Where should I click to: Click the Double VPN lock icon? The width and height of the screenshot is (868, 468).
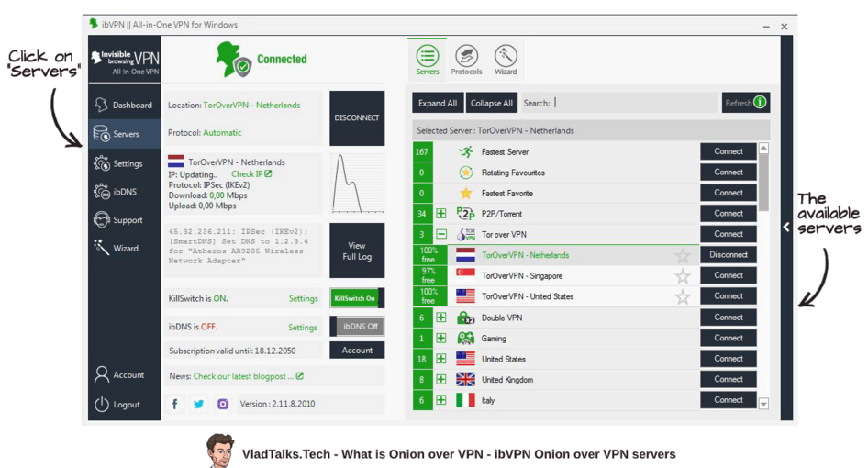point(465,318)
